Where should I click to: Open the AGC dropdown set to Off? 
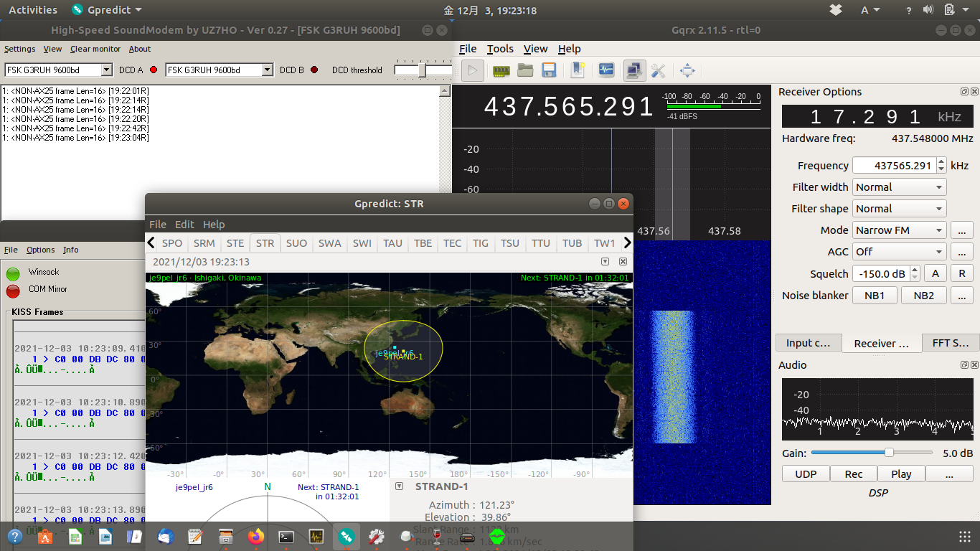tap(900, 252)
